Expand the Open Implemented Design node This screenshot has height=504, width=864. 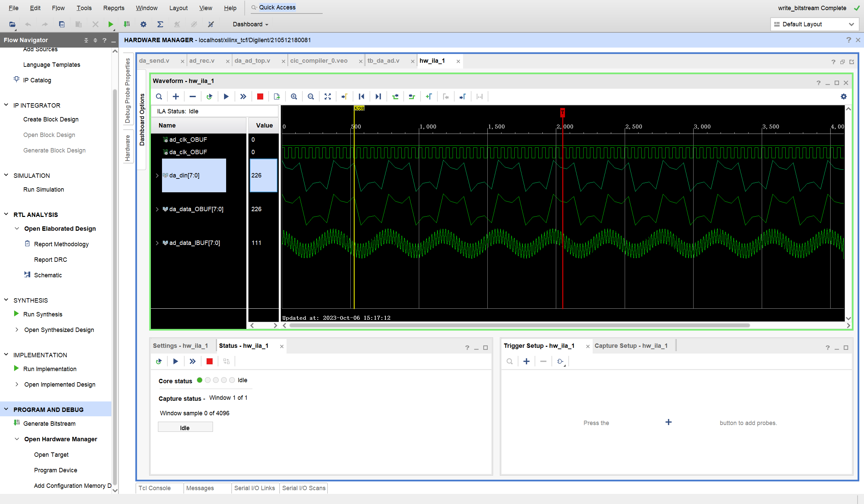[x=17, y=384]
